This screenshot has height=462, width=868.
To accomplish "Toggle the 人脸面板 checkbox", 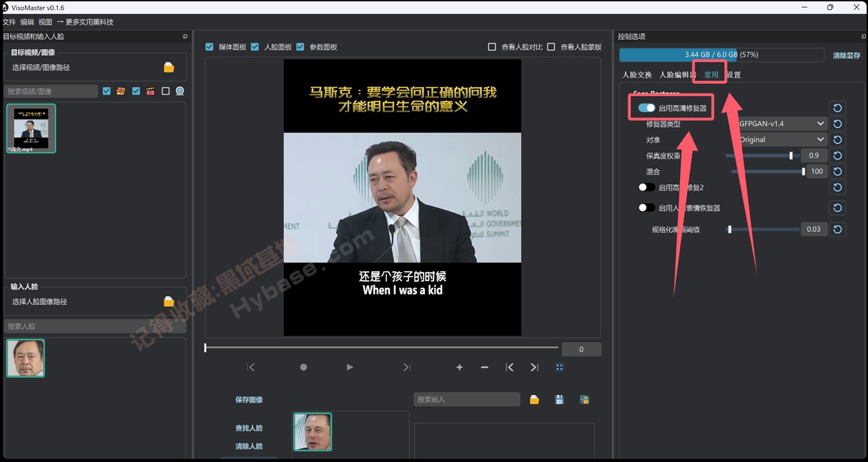I will [x=255, y=47].
